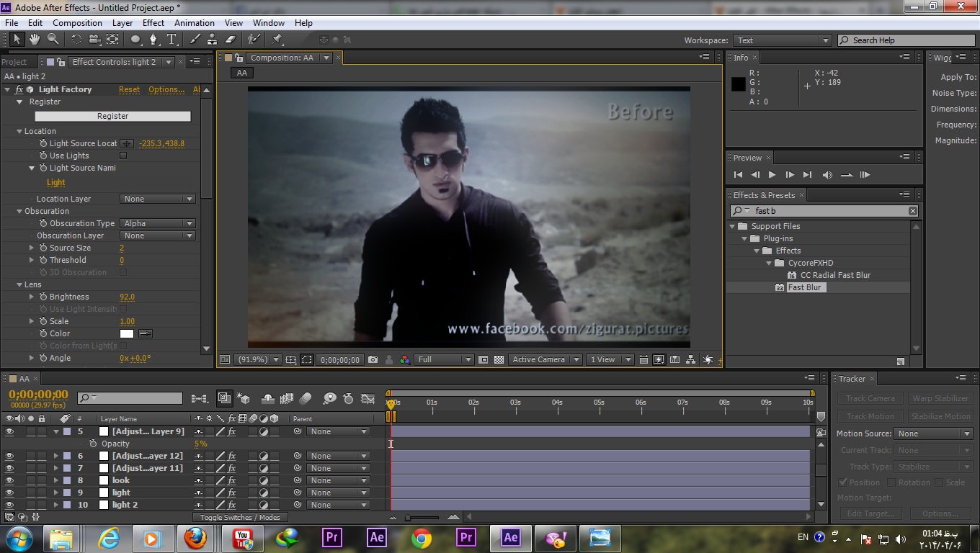Switch to the Project panel tab
980x553 pixels.
tap(14, 62)
